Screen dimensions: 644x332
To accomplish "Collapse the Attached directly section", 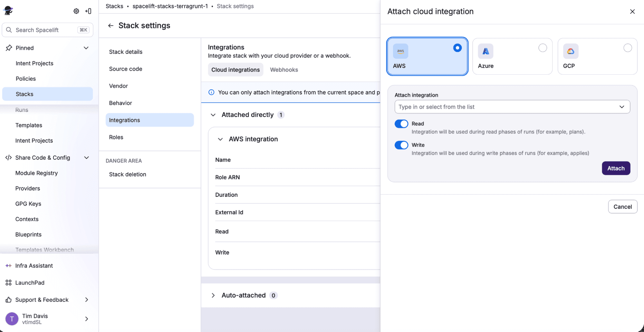I will 213,115.
